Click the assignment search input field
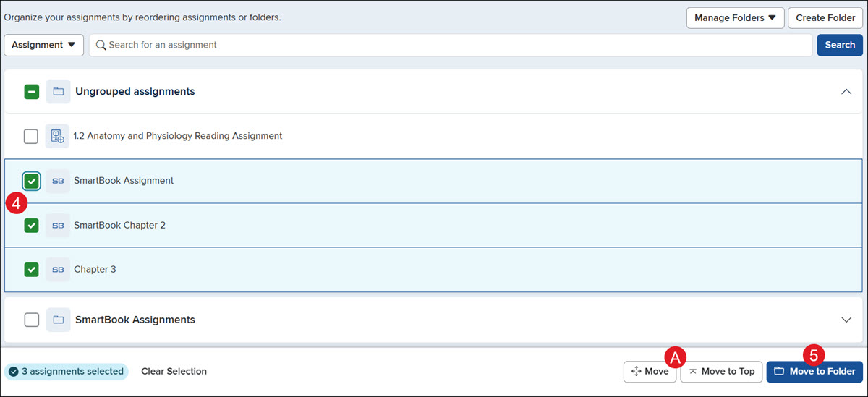The height and width of the screenshot is (397, 868). coord(451,45)
